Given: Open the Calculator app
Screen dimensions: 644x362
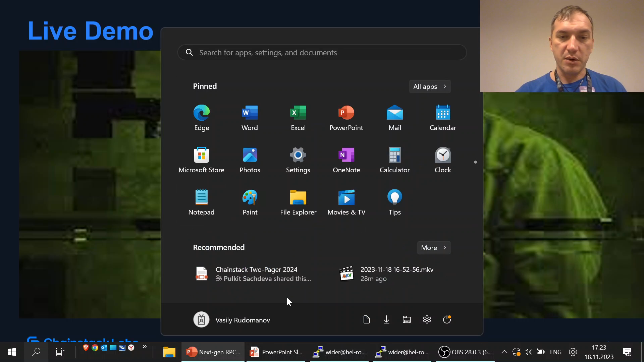Looking at the screenshot, I should 395,160.
